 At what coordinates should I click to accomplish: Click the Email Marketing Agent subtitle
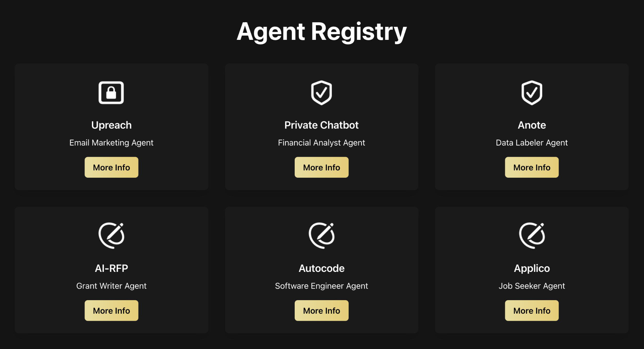click(x=112, y=143)
